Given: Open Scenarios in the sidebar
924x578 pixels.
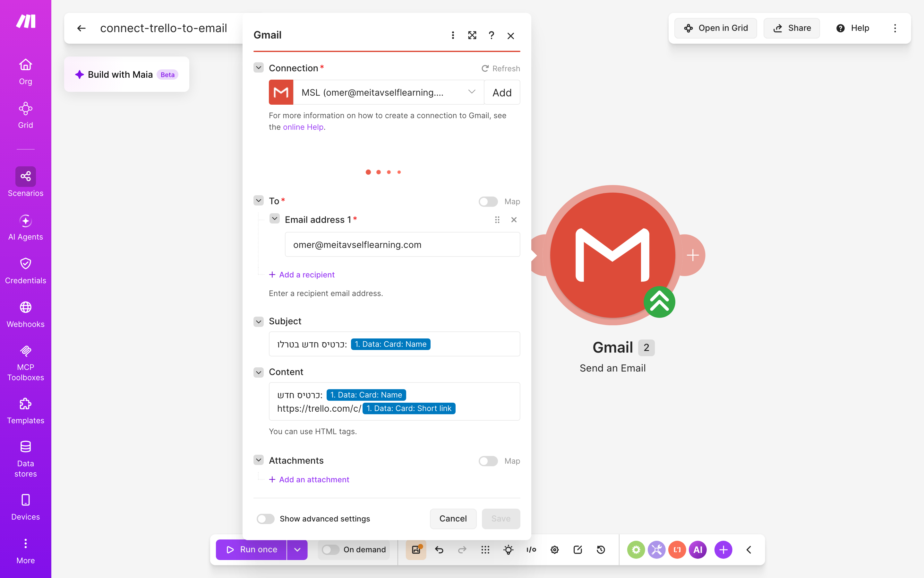Looking at the screenshot, I should pos(26,182).
